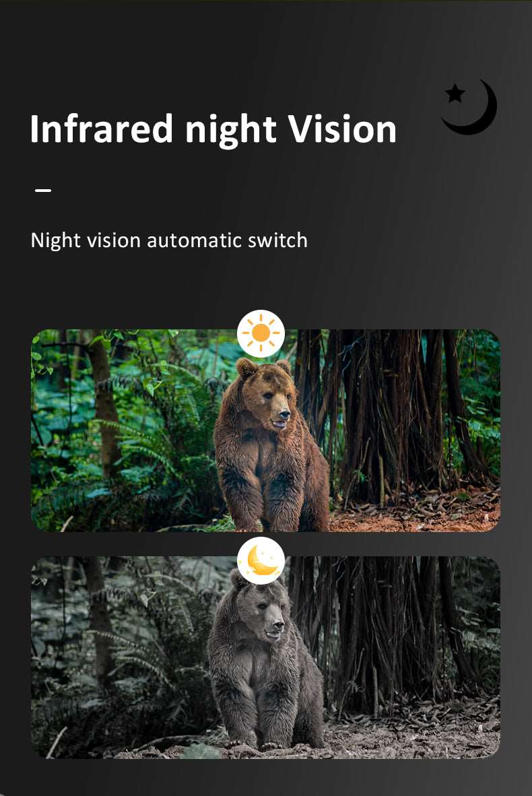Open the color daytime bear photo
Viewport: 532px width, 796px height.
265,430
